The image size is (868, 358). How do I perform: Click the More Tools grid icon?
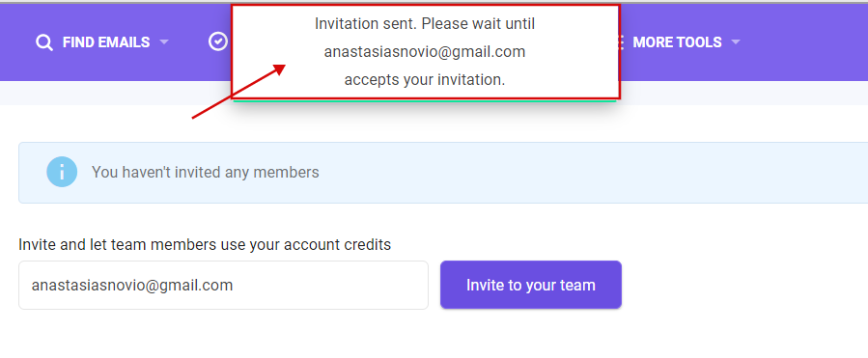coord(621,42)
